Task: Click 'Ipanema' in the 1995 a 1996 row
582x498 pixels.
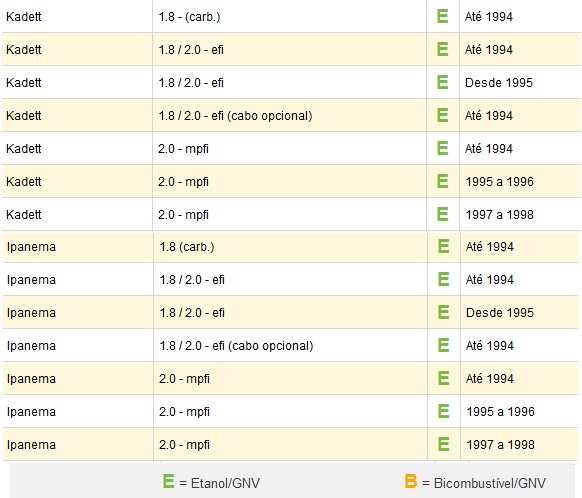Action: (31, 412)
